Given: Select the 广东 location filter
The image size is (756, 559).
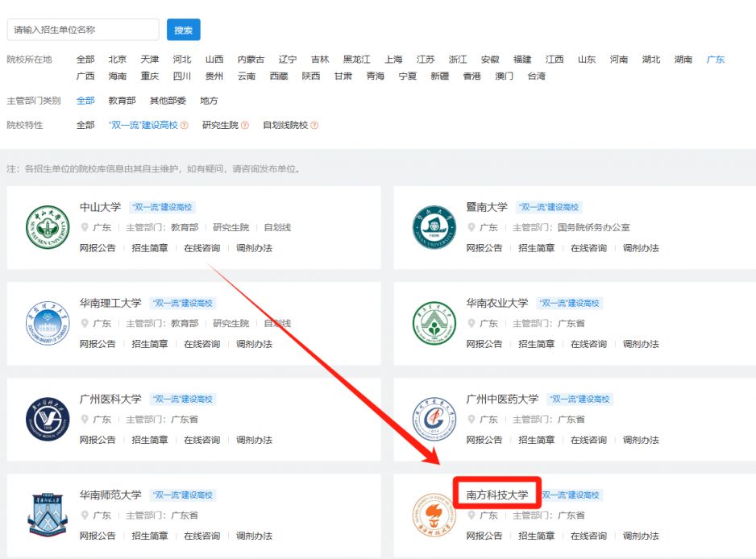Looking at the screenshot, I should (x=716, y=60).
